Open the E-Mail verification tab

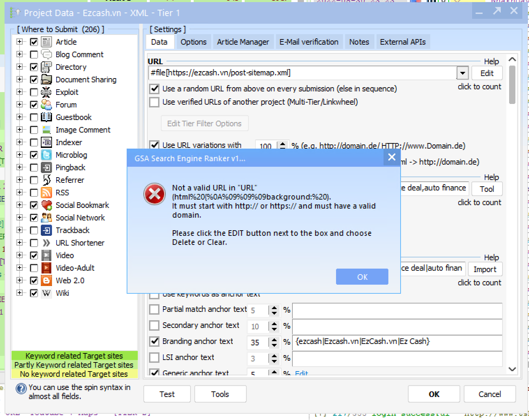coord(309,42)
